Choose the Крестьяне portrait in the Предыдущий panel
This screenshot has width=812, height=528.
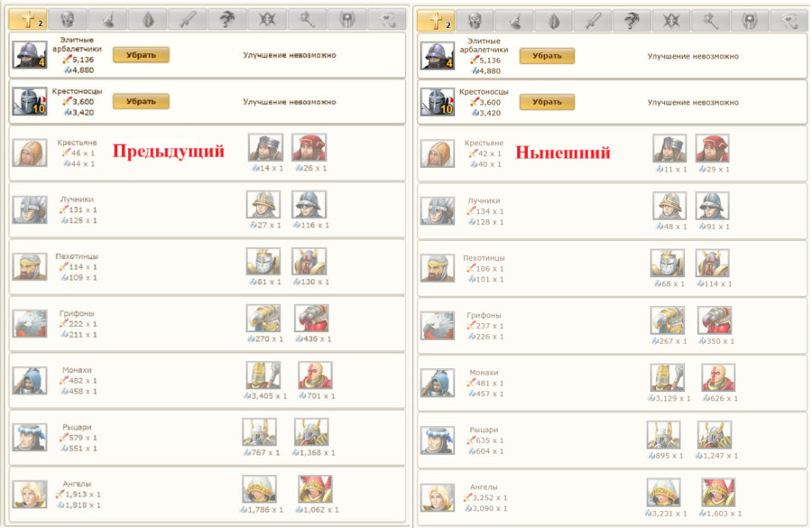pyautogui.click(x=30, y=153)
